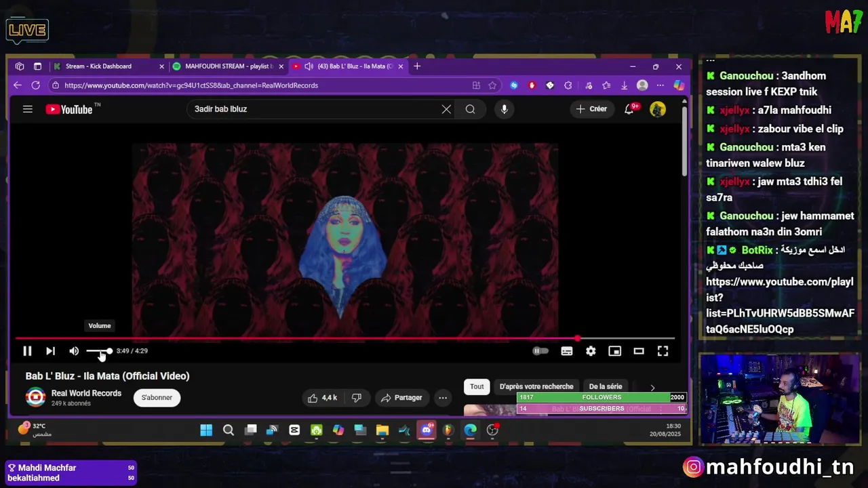Viewport: 868px width, 488px height.
Task: Skip to the next video
Action: coord(50,351)
